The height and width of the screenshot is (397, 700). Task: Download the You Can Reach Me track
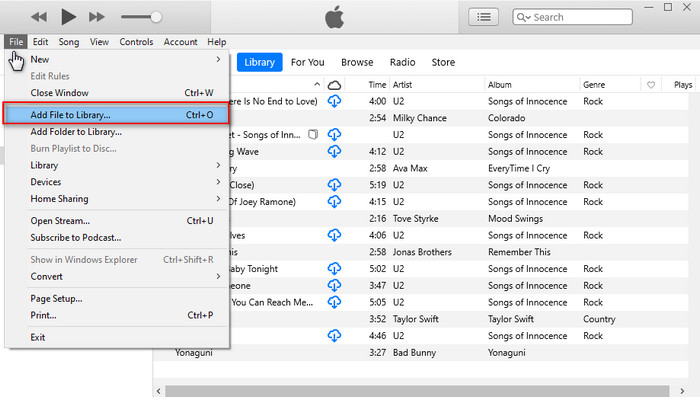tap(334, 302)
